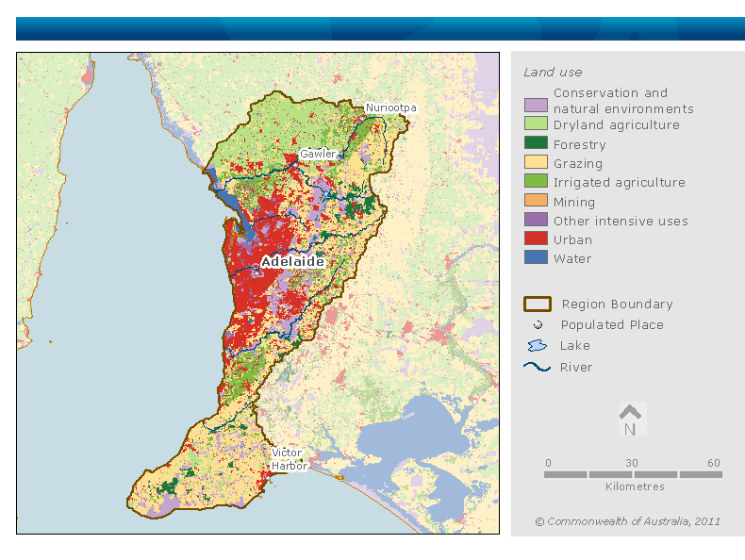Click the 'Forestry' legend text
The image size is (745, 560).
click(x=580, y=144)
